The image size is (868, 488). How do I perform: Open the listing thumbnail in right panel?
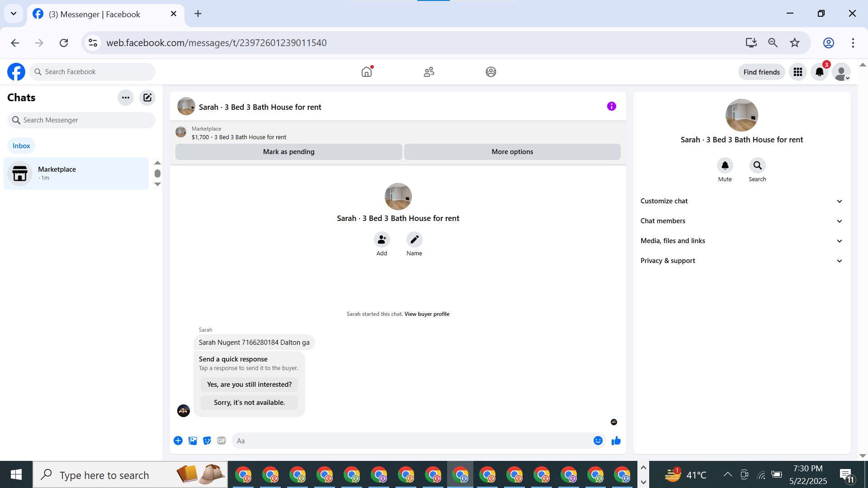[742, 115]
